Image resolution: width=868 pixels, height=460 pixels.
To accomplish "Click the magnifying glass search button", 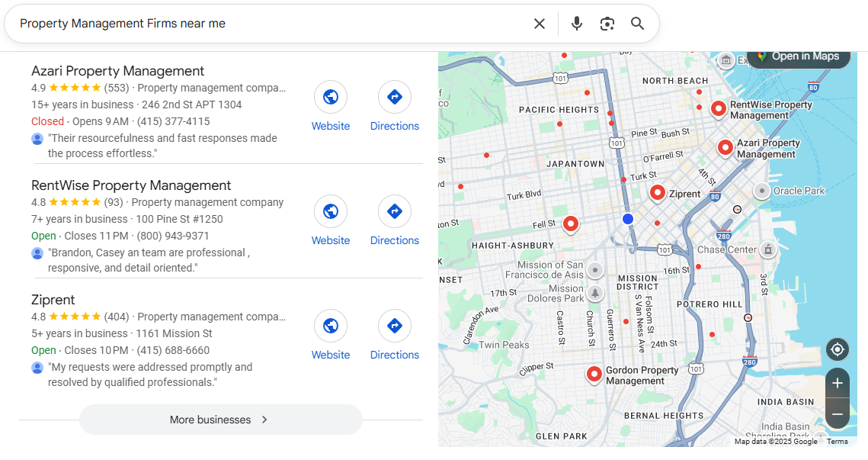I will point(638,24).
